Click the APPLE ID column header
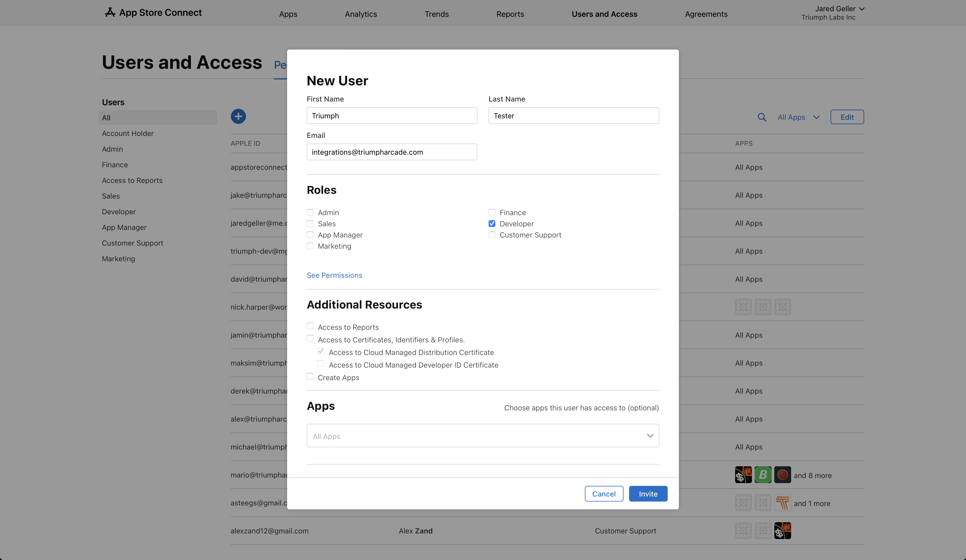 [x=245, y=143]
